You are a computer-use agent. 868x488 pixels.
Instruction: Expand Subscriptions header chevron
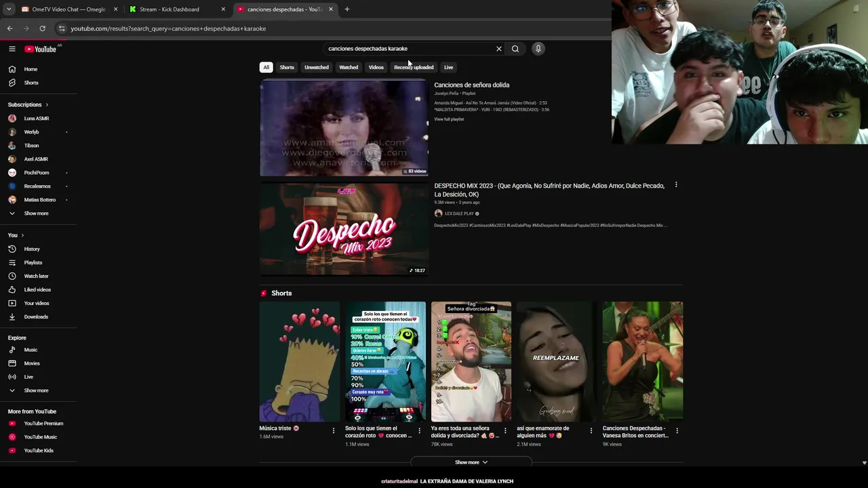[47, 105]
